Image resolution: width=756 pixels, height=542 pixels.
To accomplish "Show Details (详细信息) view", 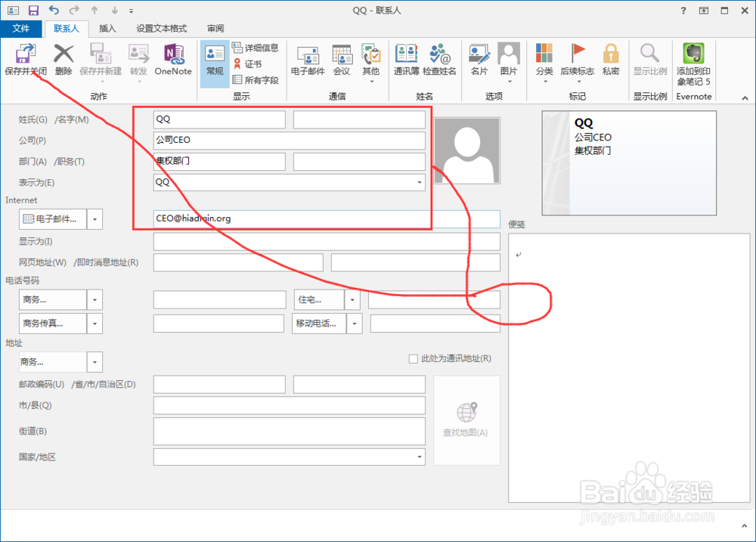I will [x=256, y=48].
